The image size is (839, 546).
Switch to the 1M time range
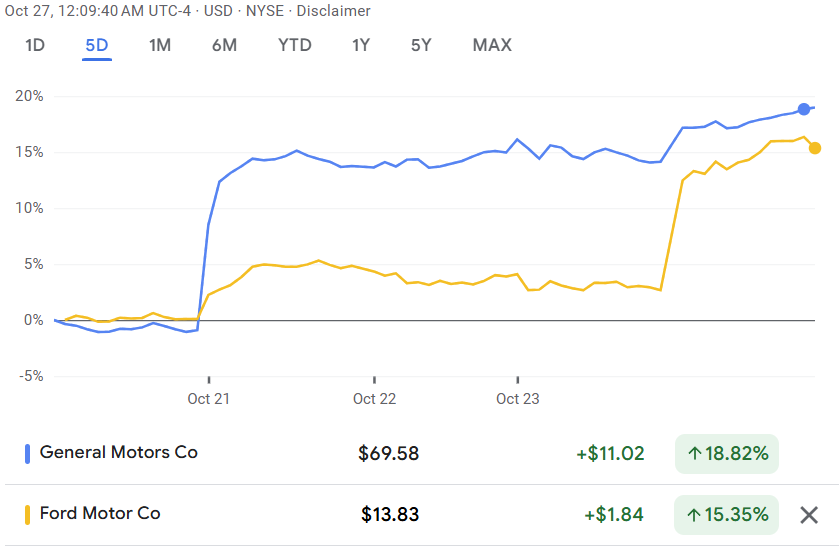click(160, 45)
